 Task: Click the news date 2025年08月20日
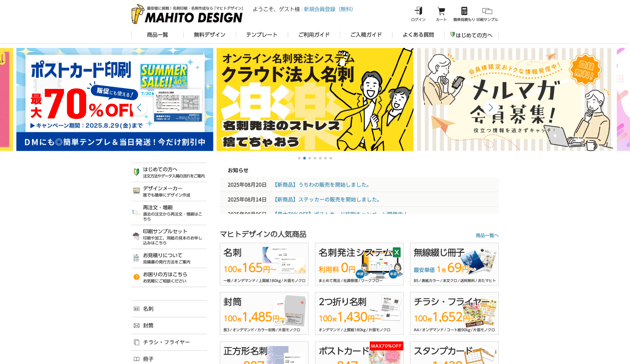[247, 185]
